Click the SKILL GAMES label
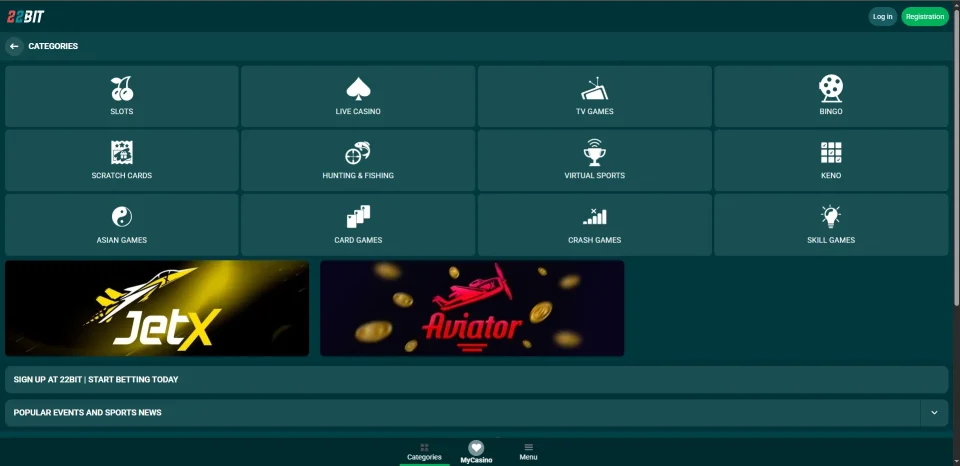 [831, 240]
